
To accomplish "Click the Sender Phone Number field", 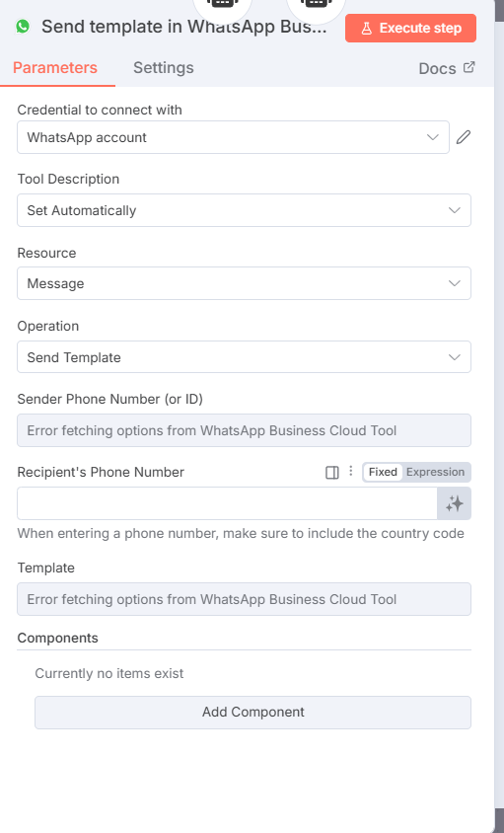I will point(244,430).
